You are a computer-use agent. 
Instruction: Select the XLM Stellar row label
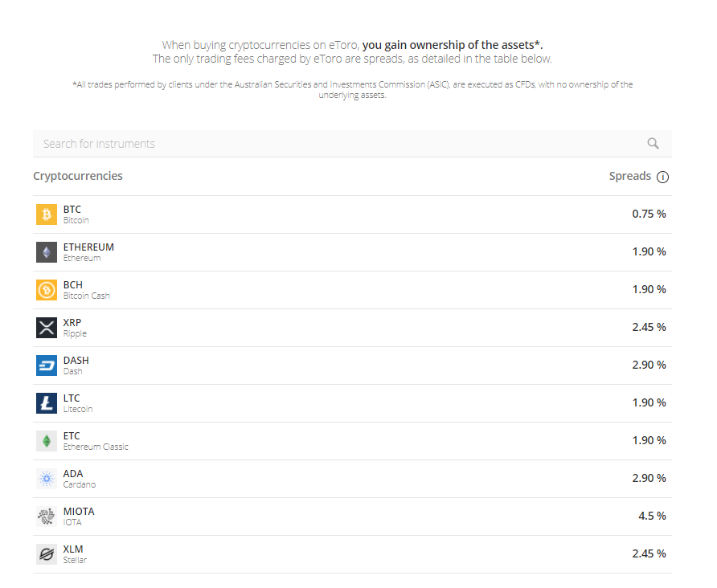click(75, 554)
